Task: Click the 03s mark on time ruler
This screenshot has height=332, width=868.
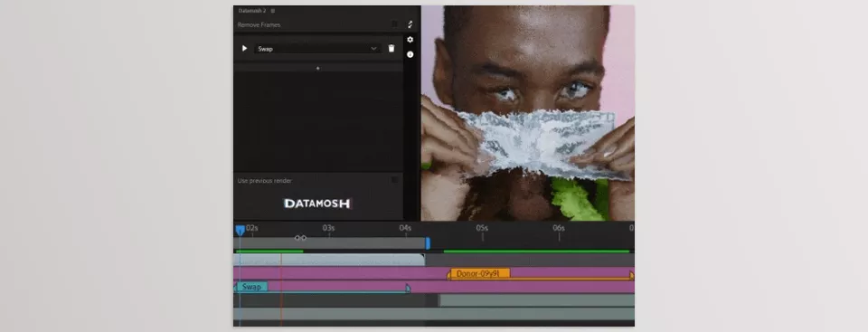Action: click(x=328, y=228)
